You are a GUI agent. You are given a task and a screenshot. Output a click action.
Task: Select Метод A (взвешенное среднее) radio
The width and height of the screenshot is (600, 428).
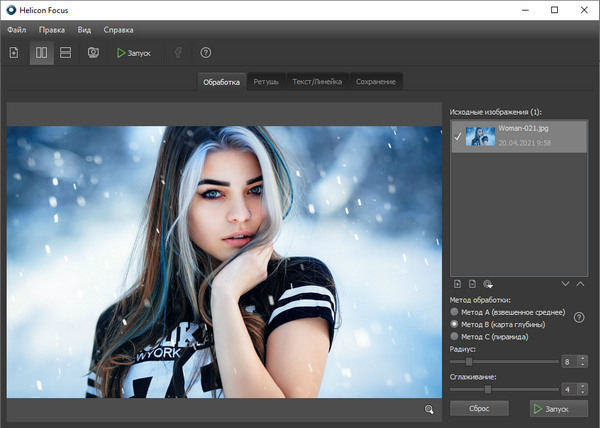click(x=456, y=312)
